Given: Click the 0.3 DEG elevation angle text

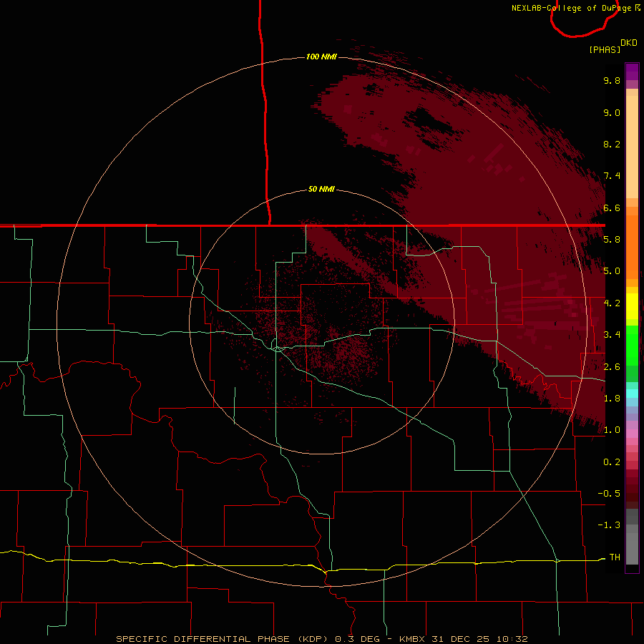Looking at the screenshot, I should (x=358, y=639).
